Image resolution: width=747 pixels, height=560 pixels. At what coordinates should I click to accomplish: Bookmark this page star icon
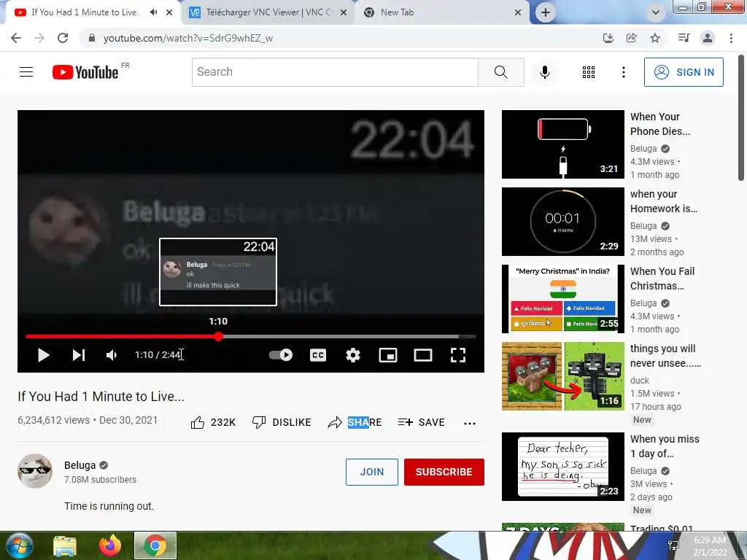(x=655, y=38)
